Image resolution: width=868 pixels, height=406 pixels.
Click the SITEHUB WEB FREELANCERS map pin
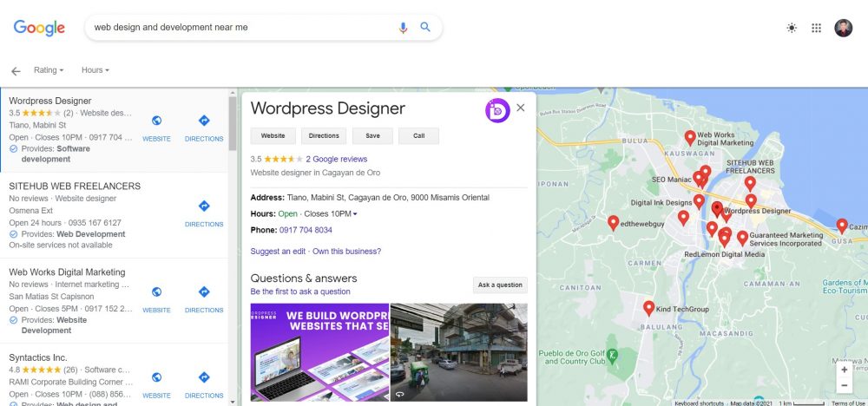(x=750, y=183)
